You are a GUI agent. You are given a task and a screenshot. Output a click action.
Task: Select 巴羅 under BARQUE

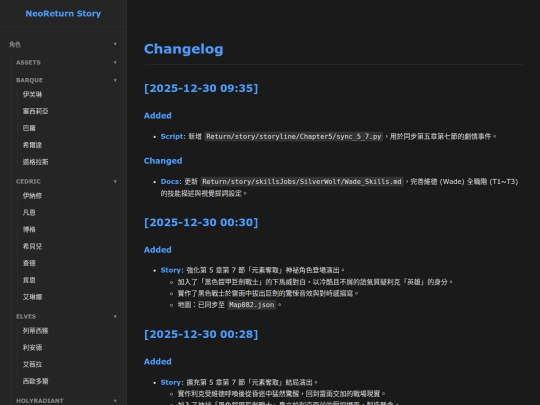pos(29,128)
